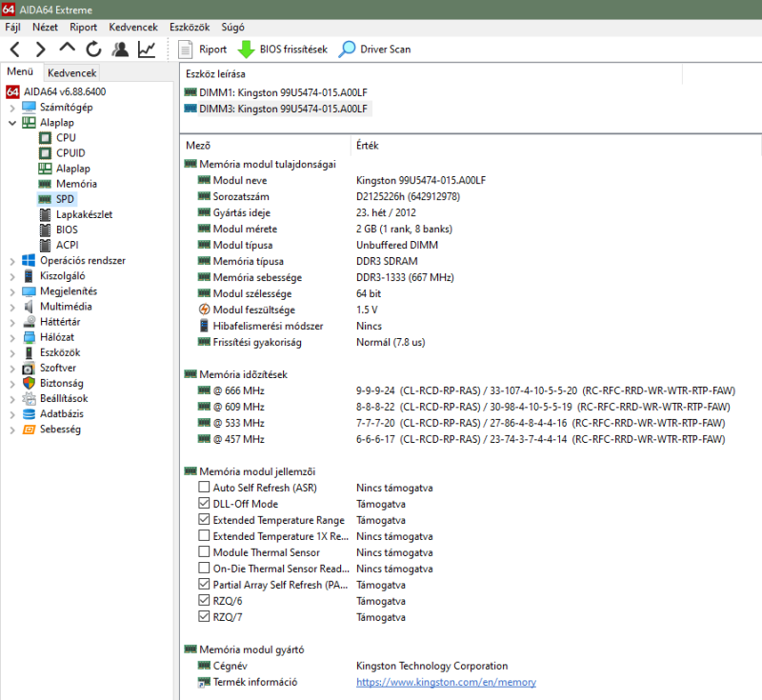Screen dimensions: 762x700
Task: Refresh the view using the reload icon
Action: (x=93, y=50)
